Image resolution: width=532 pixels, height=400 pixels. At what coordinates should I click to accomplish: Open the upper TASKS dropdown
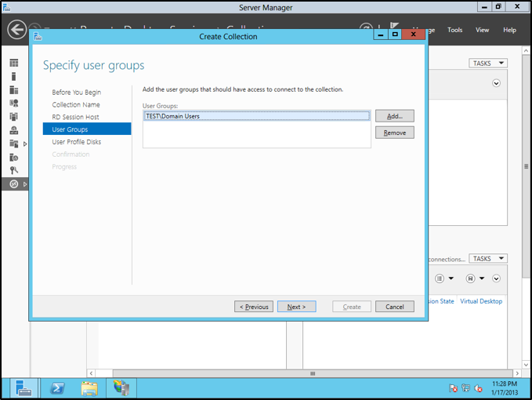point(488,63)
